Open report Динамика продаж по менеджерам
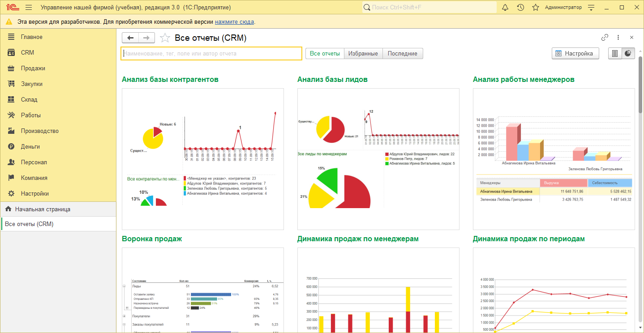The height and width of the screenshot is (333, 644). [358, 239]
